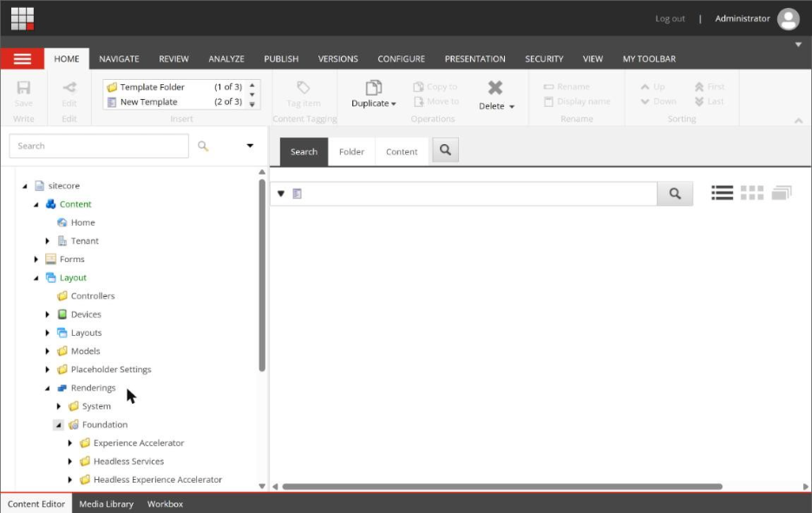Click the content tree vertical scrollbar
Image resolution: width=812 pixels, height=513 pixels.
point(262,275)
